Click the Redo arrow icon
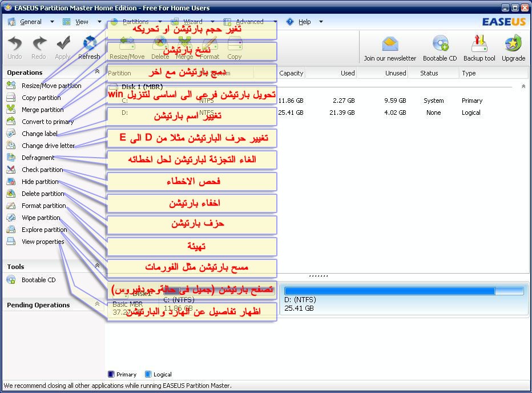 click(x=39, y=45)
